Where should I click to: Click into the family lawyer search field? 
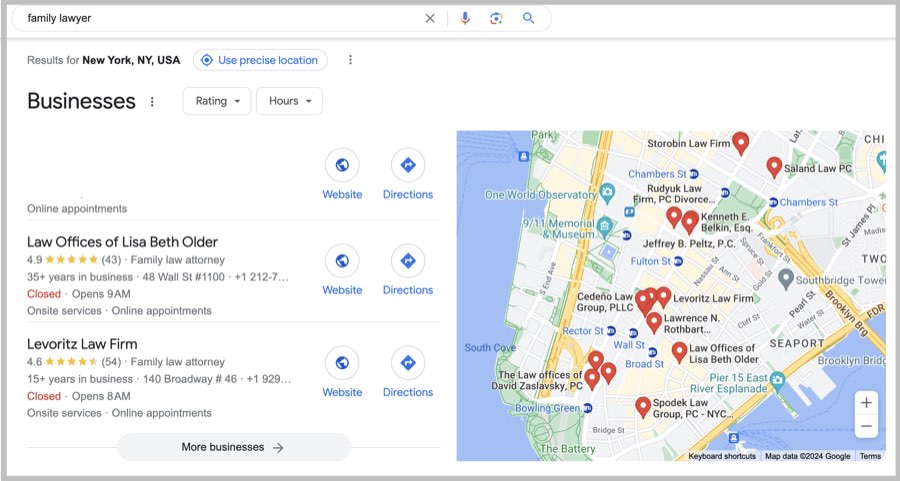click(x=221, y=18)
